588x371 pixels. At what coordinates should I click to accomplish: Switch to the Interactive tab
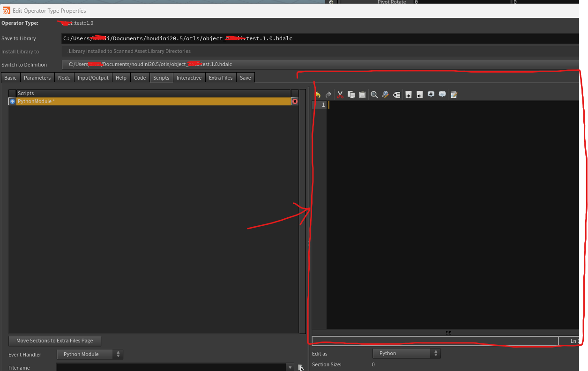coord(189,78)
